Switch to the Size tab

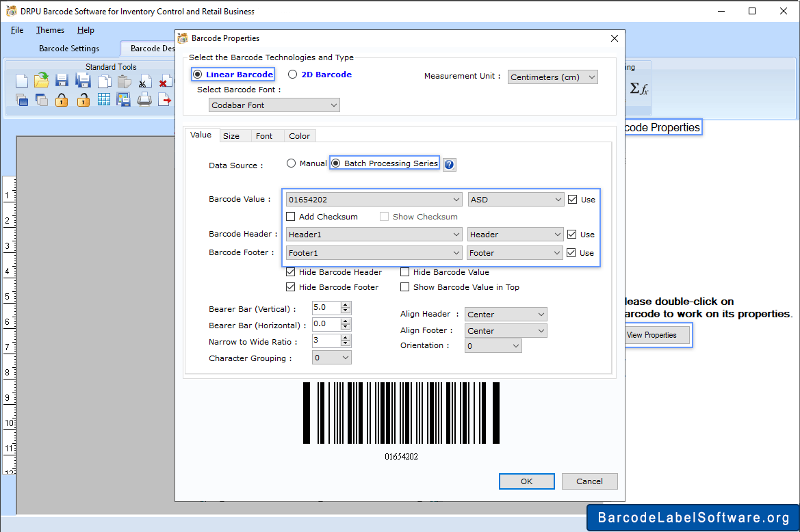click(231, 136)
